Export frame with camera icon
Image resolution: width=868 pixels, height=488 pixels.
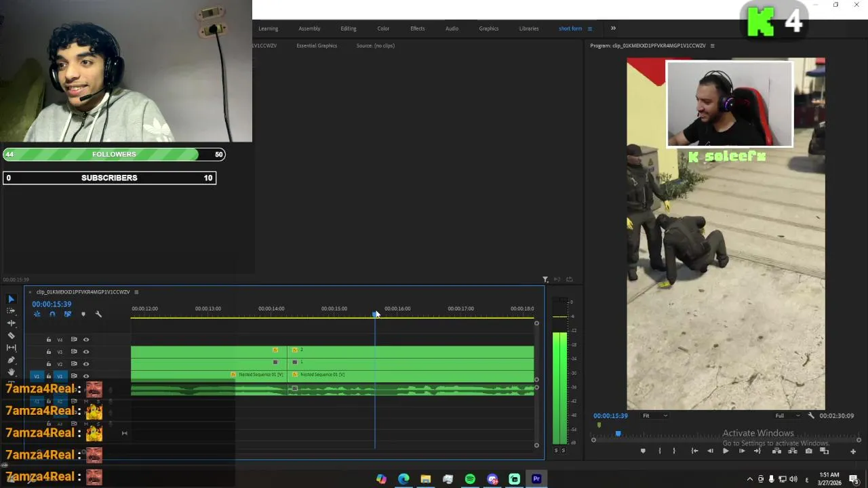coord(808,451)
